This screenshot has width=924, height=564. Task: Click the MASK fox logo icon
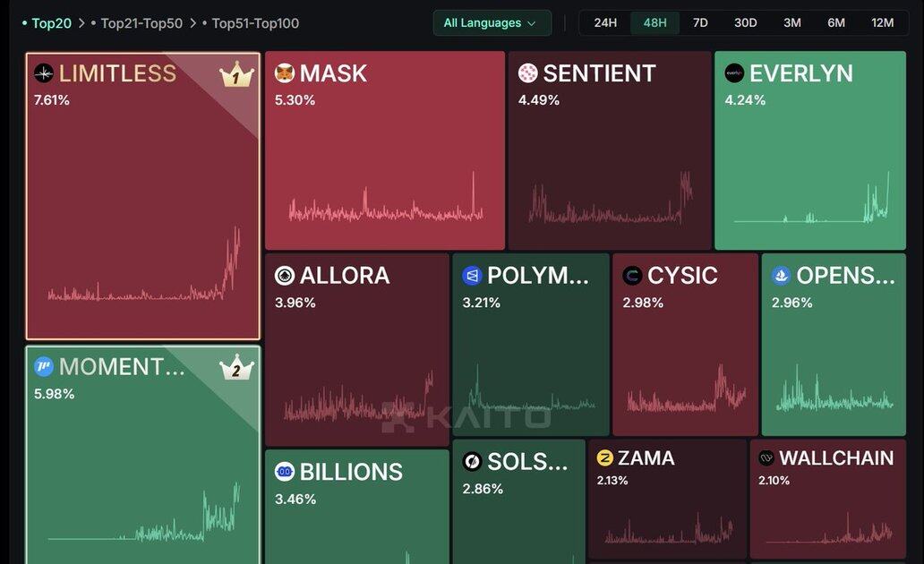[x=285, y=73]
